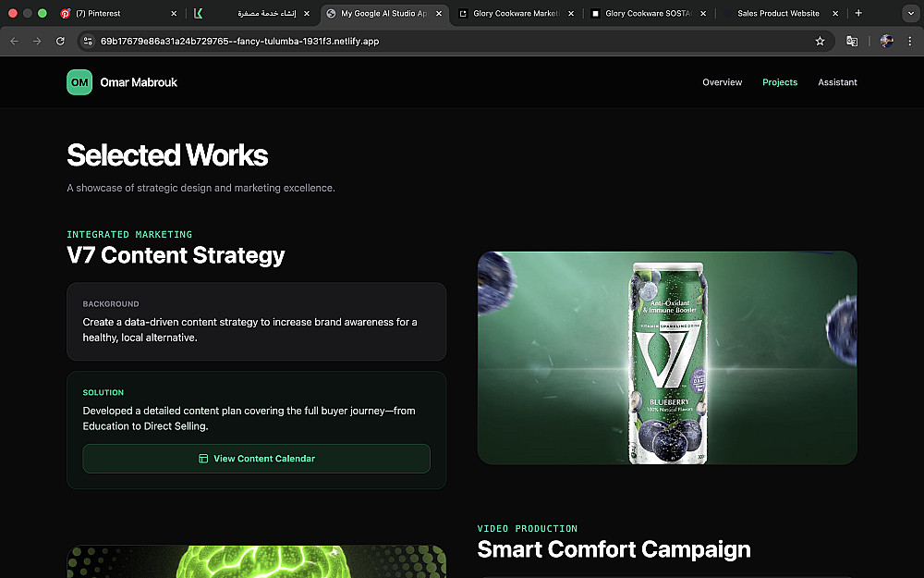
Task: Click the green K favicon tab
Action: [198, 13]
